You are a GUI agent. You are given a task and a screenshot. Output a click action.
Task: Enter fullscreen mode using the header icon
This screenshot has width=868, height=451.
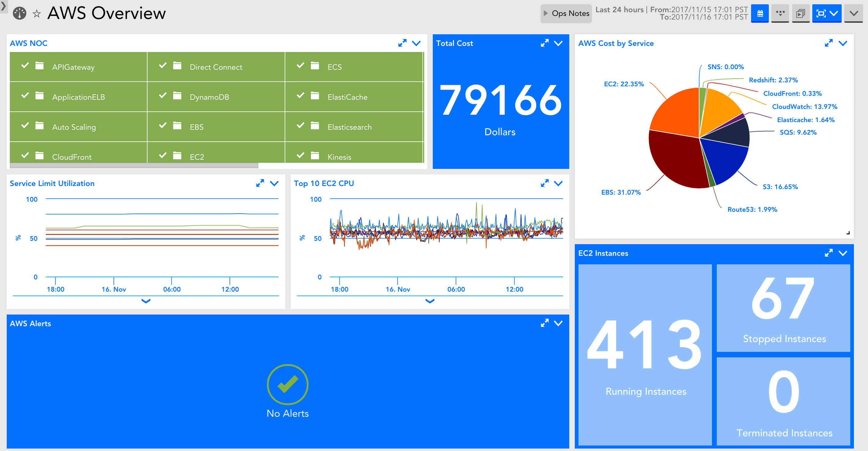(x=821, y=13)
